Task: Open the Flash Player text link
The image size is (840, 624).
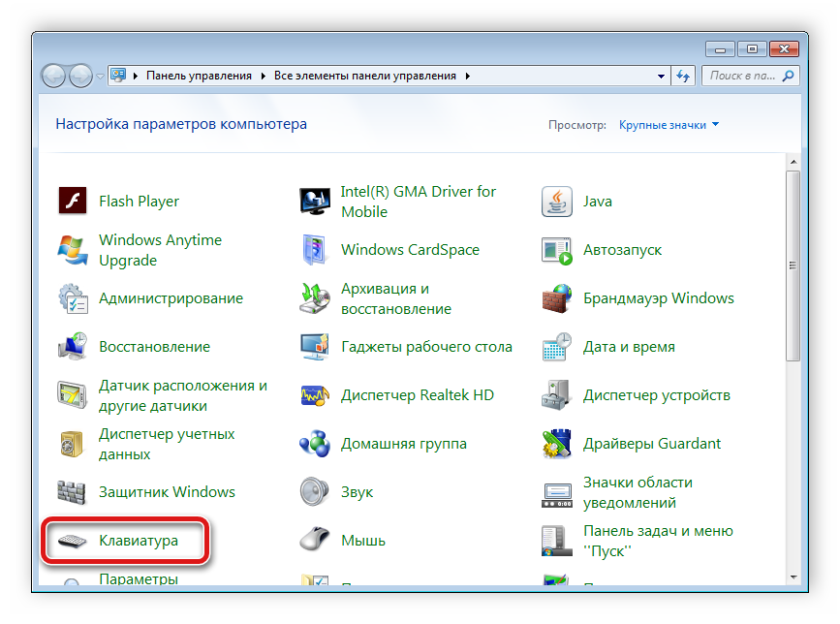Action: click(139, 202)
